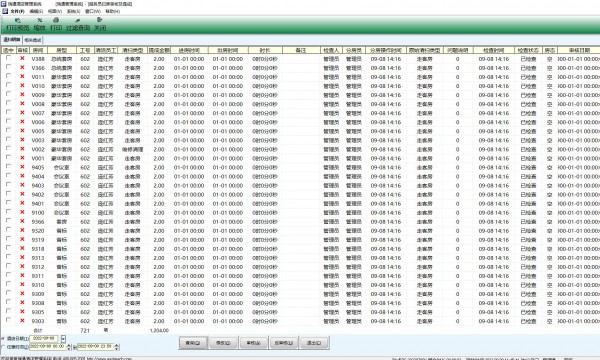This screenshot has height=360, width=600.
Task: Click the start datetime input field
Action: tap(48, 347)
